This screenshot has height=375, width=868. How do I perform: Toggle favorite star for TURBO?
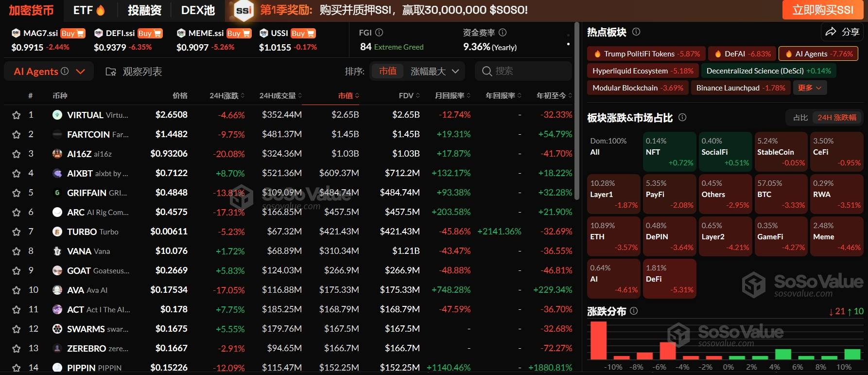pyautogui.click(x=17, y=232)
